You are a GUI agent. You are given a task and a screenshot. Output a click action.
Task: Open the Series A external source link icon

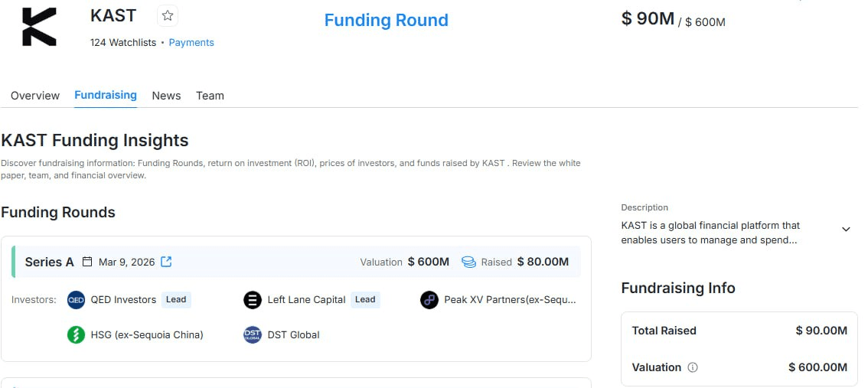(166, 262)
